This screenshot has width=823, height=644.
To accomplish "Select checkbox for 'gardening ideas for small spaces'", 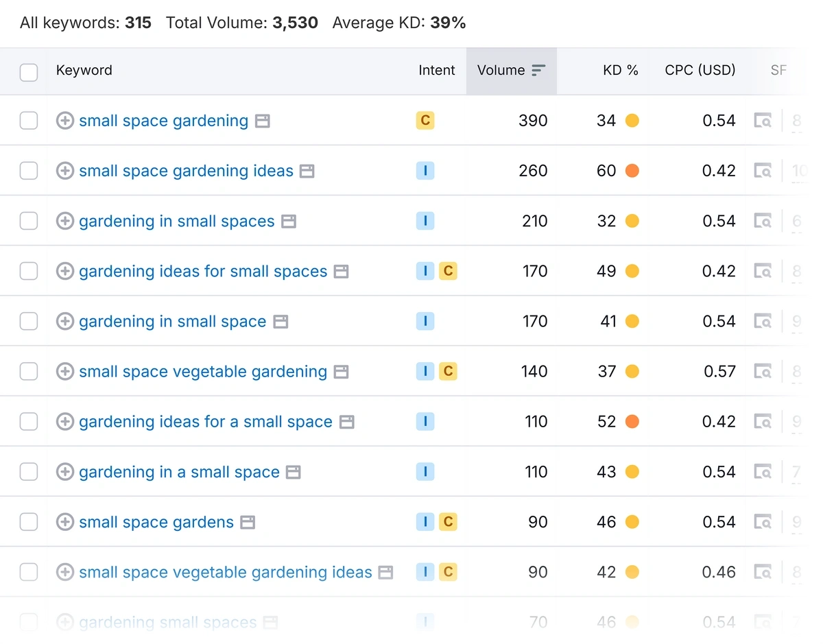I will pyautogui.click(x=29, y=271).
